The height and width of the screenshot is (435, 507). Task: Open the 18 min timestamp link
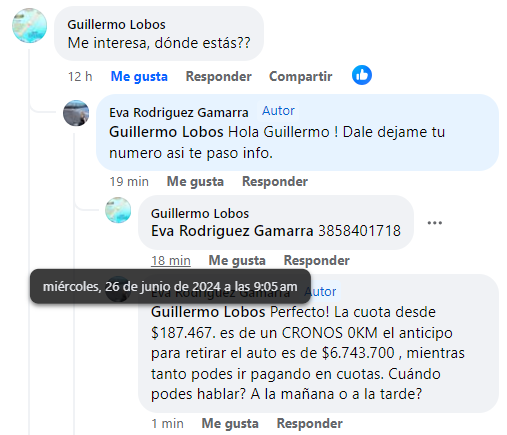[171, 260]
